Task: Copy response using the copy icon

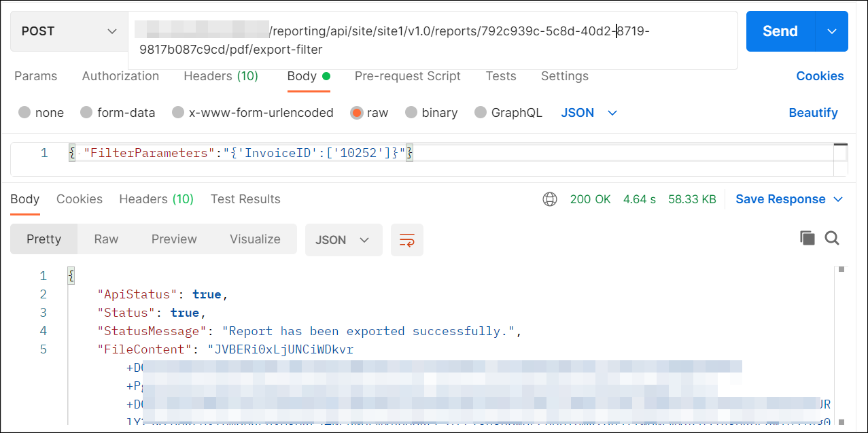Action: 807,238
